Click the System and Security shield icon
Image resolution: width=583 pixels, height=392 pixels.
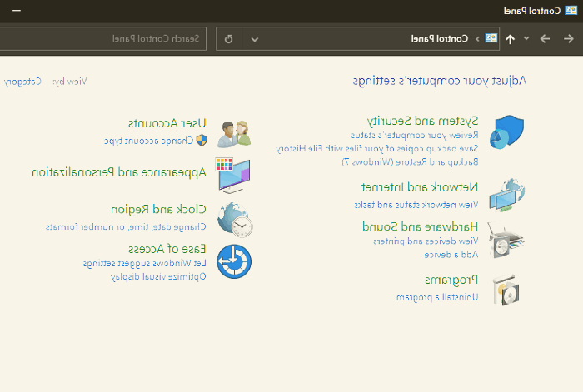coord(506,133)
